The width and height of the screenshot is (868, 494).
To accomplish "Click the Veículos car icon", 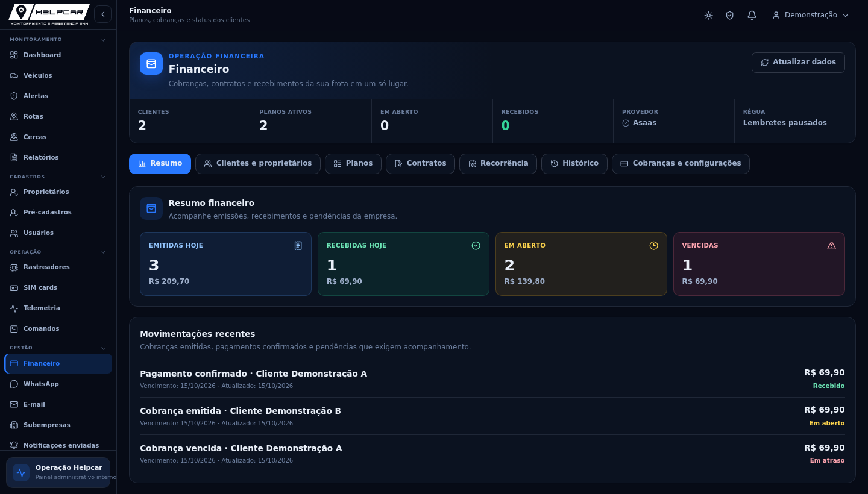I will coord(14,75).
